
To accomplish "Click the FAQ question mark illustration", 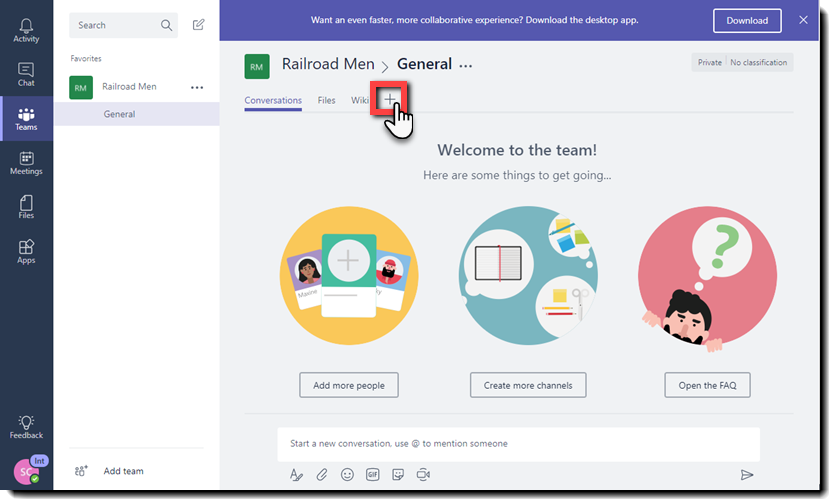I will tap(707, 279).
